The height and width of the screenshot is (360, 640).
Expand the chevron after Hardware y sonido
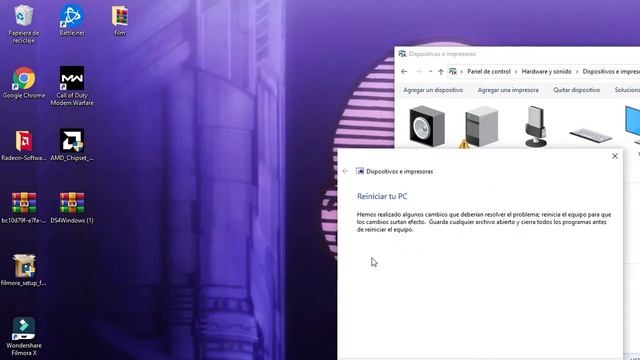577,71
